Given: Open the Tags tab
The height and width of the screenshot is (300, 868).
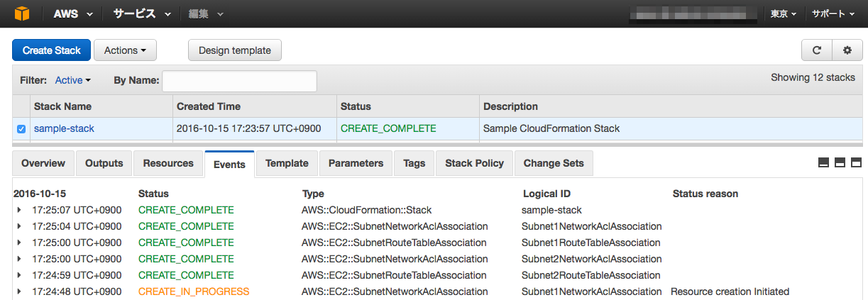Looking at the screenshot, I should (x=414, y=163).
